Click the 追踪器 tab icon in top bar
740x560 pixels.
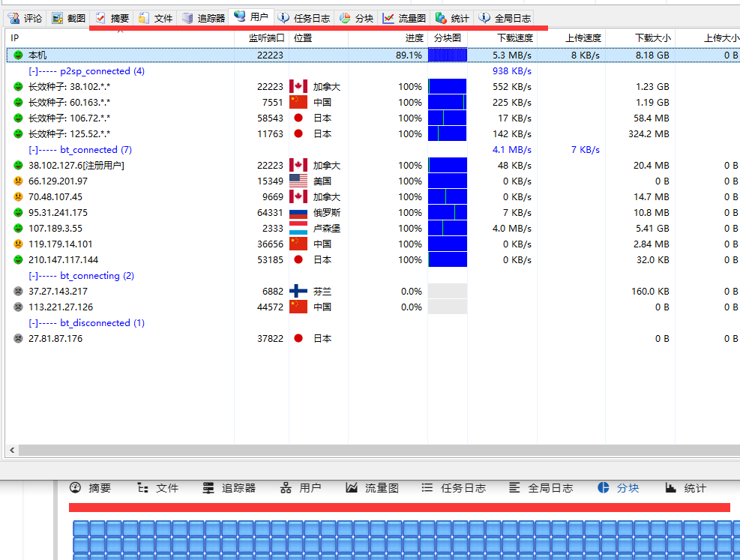187,18
